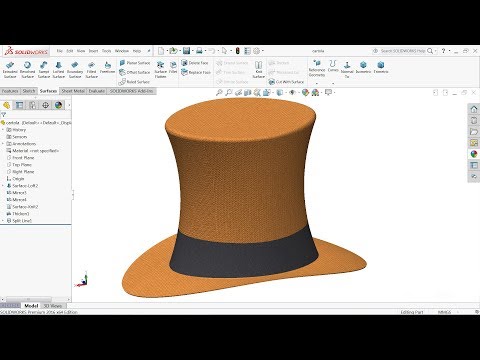The image size is (480, 360).
Task: Select the Lofted Surface tool
Action: click(x=58, y=69)
